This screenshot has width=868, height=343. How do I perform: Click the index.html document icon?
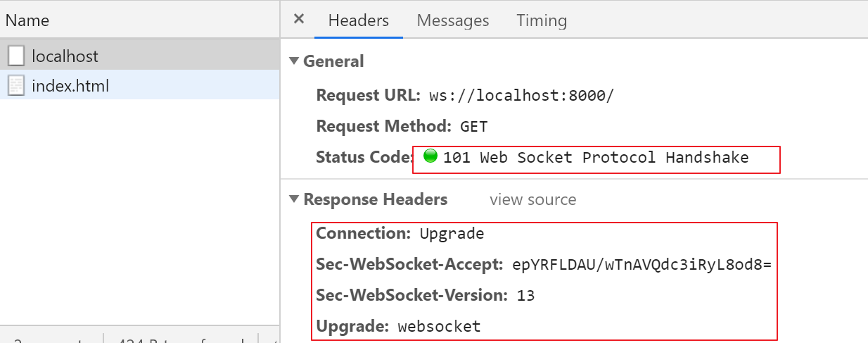point(16,86)
